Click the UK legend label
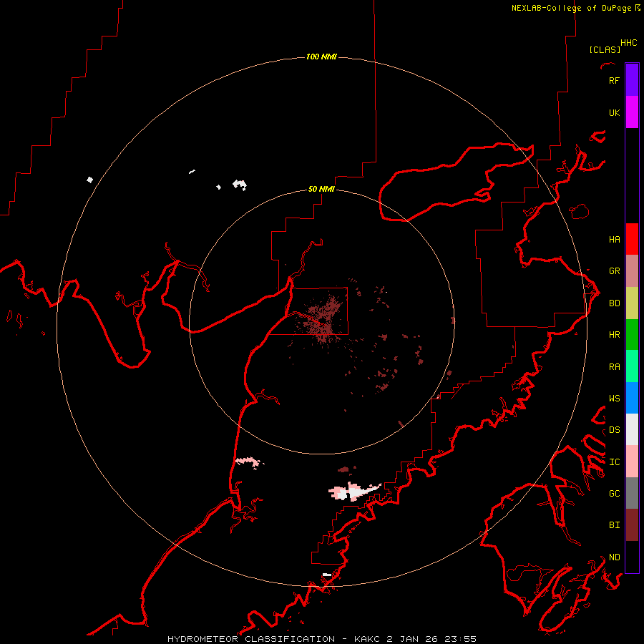The height and width of the screenshot is (644, 644). click(614, 112)
